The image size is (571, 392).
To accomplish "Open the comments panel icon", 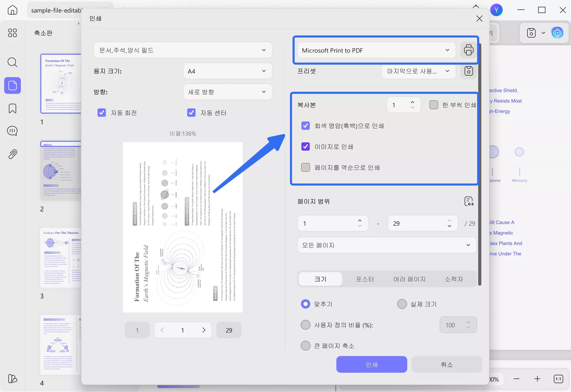I will (x=12, y=131).
